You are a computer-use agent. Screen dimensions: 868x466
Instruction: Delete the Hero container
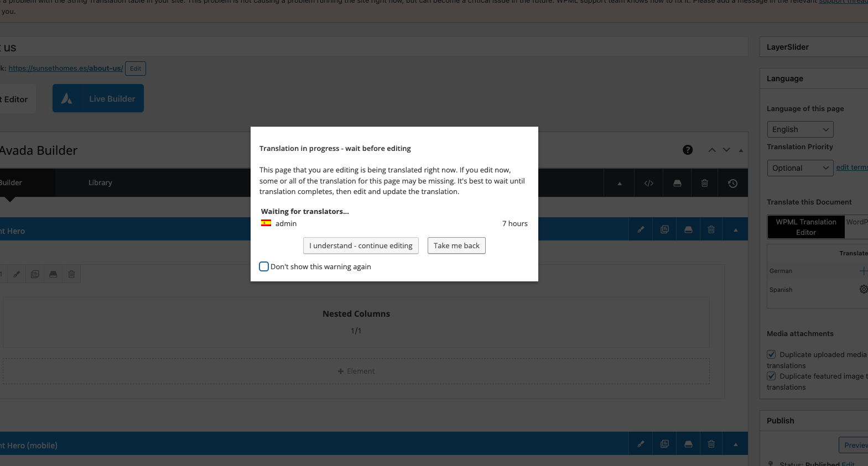tap(711, 229)
